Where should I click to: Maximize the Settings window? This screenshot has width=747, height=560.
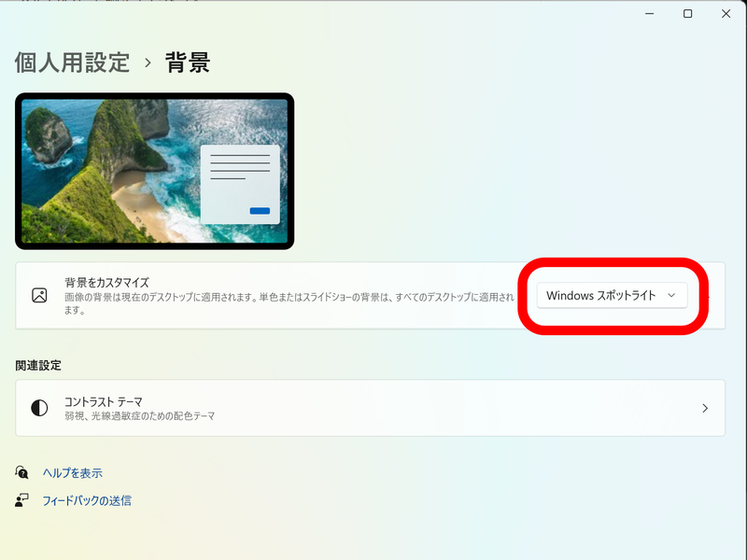point(688,14)
